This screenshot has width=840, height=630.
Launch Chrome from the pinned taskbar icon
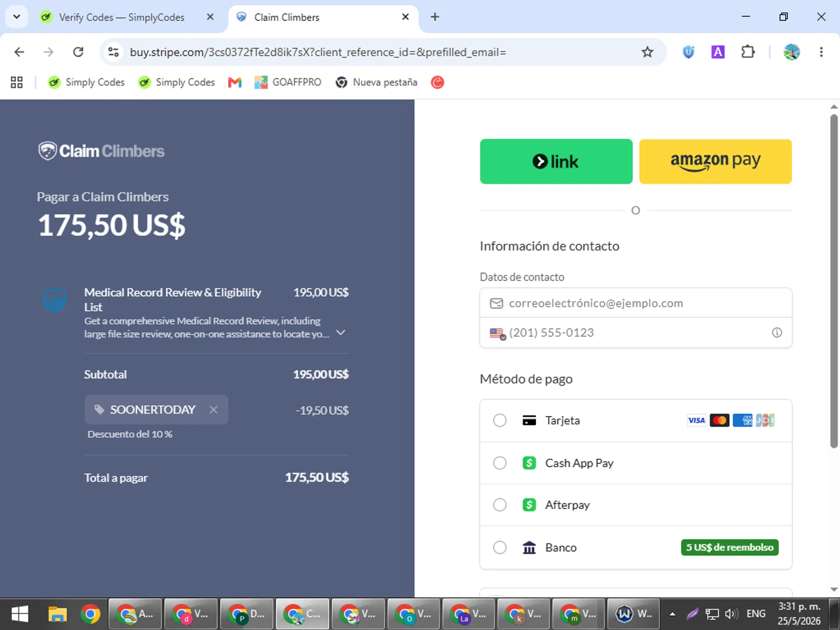click(x=90, y=614)
